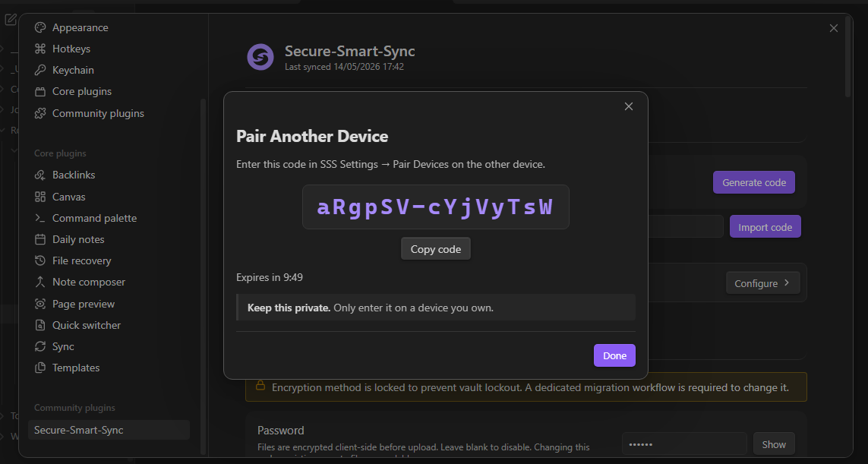The width and height of the screenshot is (868, 464).
Task: Click the Password input field
Action: [684, 444]
